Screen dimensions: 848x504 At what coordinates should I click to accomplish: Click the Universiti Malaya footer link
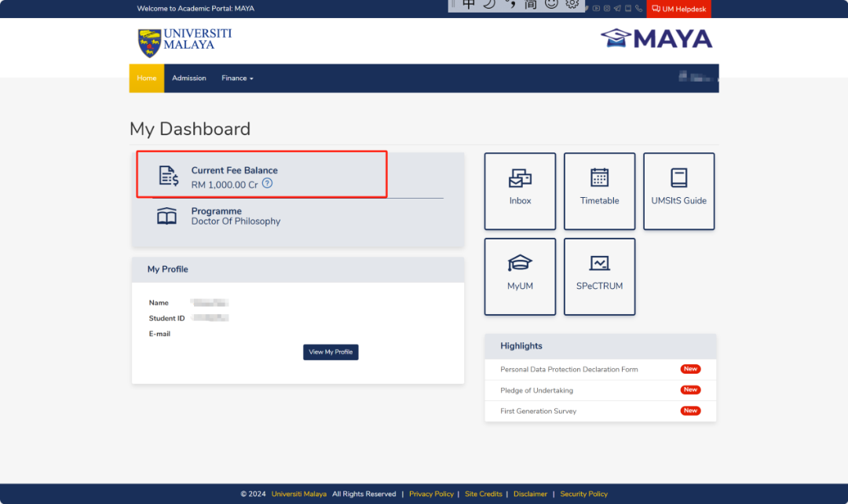coord(299,494)
